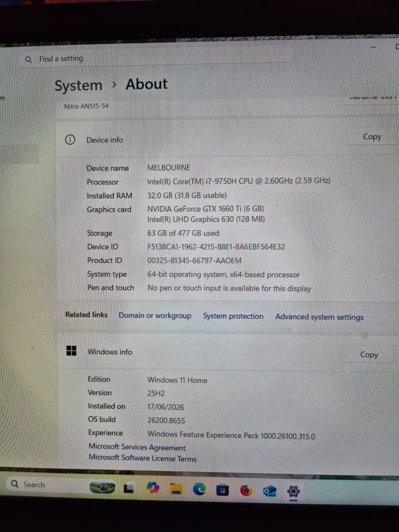Open Advanced system settings link
Screen dimensions: 399x532
click(x=319, y=317)
